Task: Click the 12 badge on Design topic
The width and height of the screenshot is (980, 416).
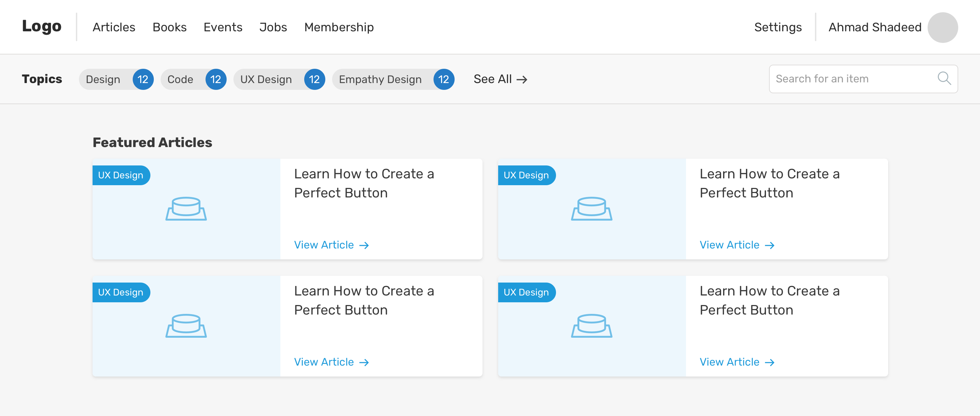Action: 143,79
